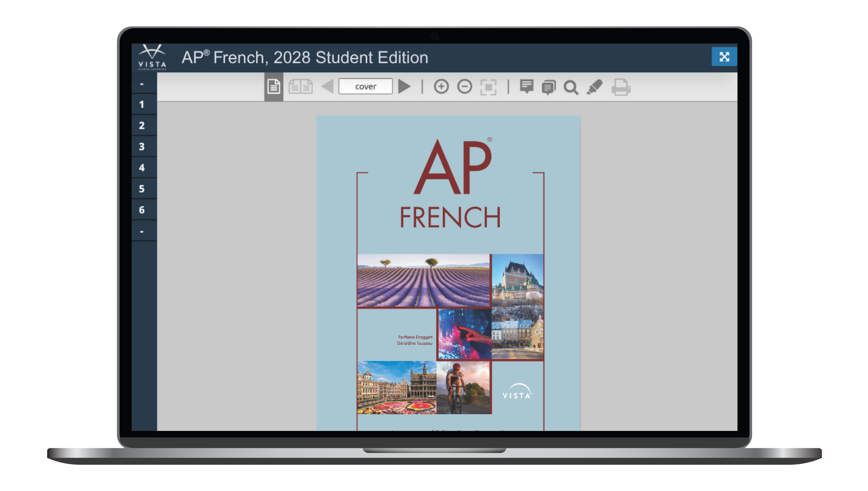The image size is (868, 491).
Task: Show all notes with stacked notes icon
Action: coord(548,87)
